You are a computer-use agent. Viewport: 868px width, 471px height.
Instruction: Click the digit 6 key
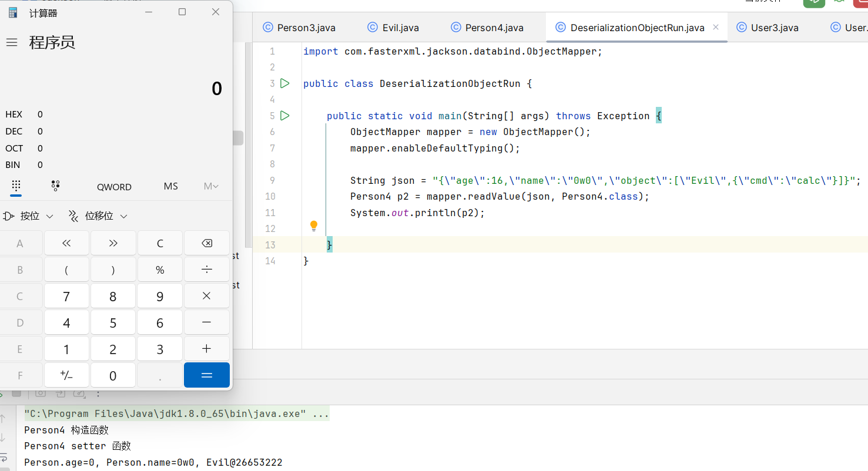160,322
